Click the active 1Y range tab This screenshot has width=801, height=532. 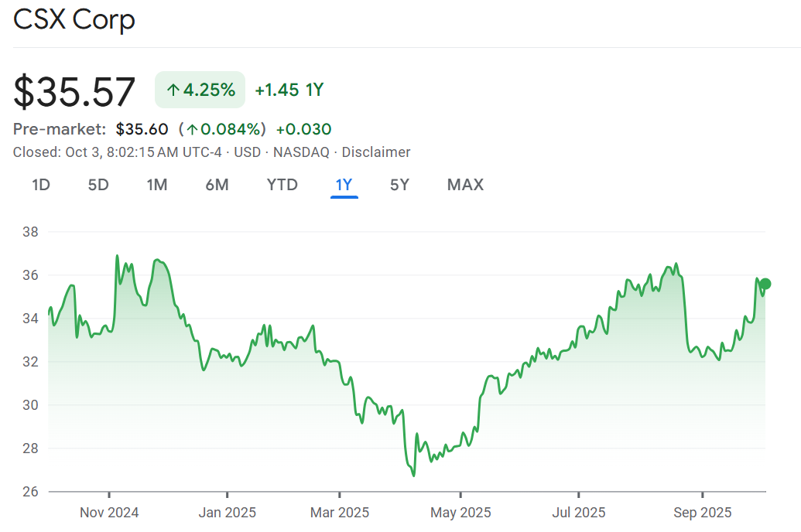coord(344,185)
